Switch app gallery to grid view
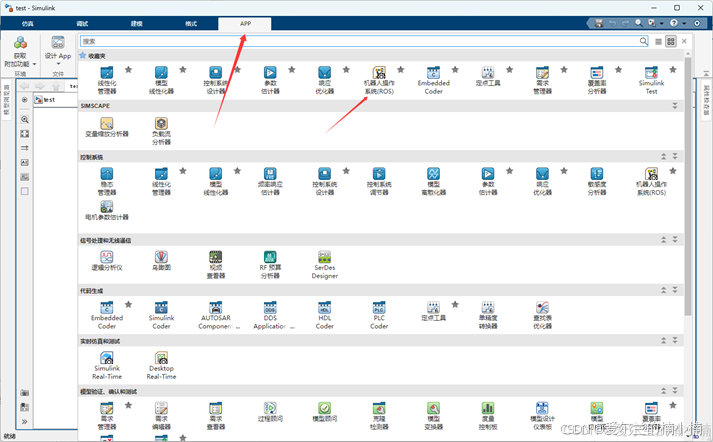The image size is (713, 442). click(671, 41)
